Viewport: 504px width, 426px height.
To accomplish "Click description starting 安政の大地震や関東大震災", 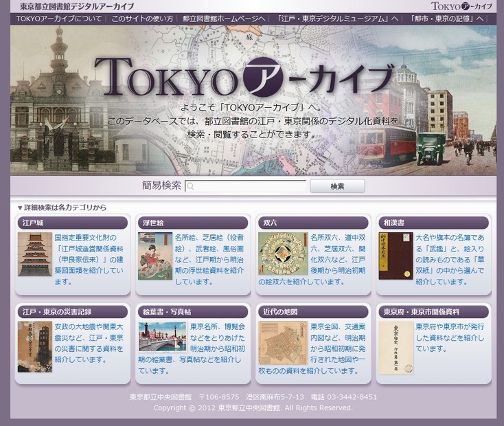I will click(x=89, y=343).
